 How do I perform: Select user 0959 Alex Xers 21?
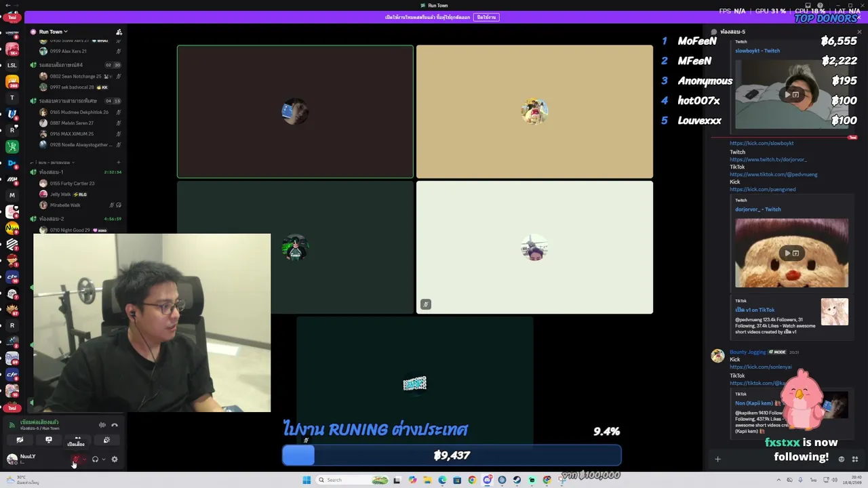[x=68, y=52]
